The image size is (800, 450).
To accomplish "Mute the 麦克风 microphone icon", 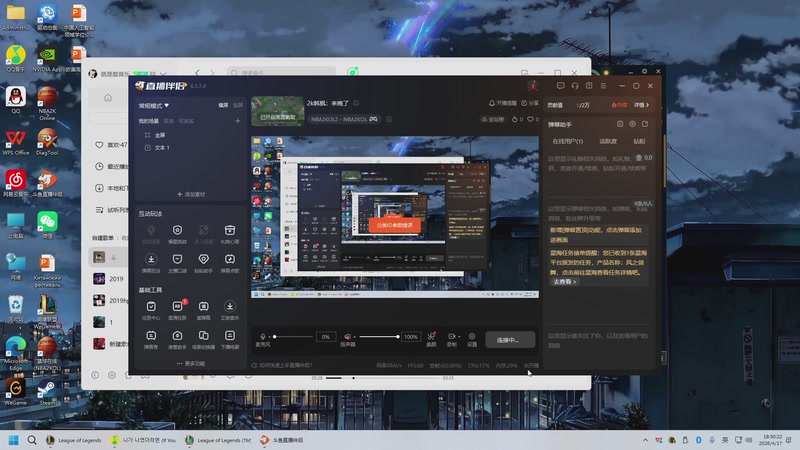I will coord(263,336).
